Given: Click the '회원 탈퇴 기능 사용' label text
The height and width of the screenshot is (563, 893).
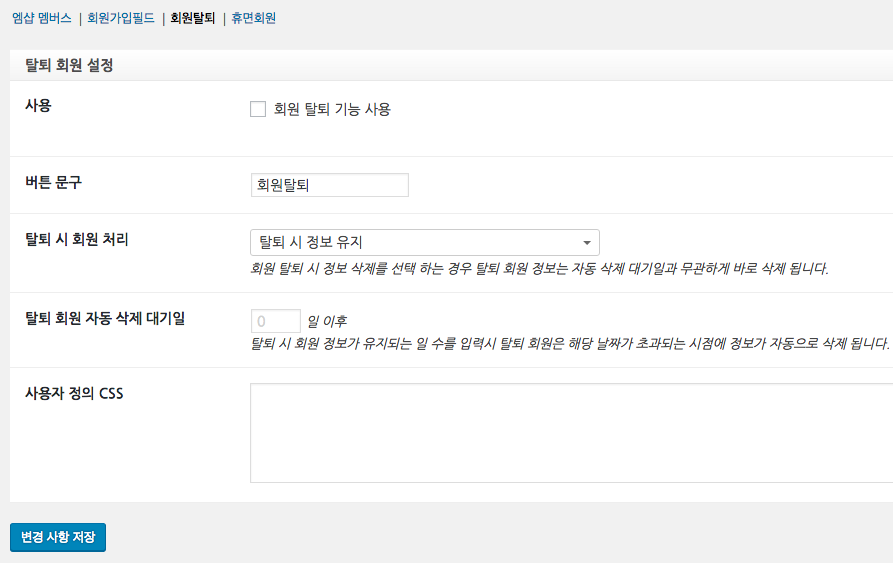Looking at the screenshot, I should coord(332,110).
